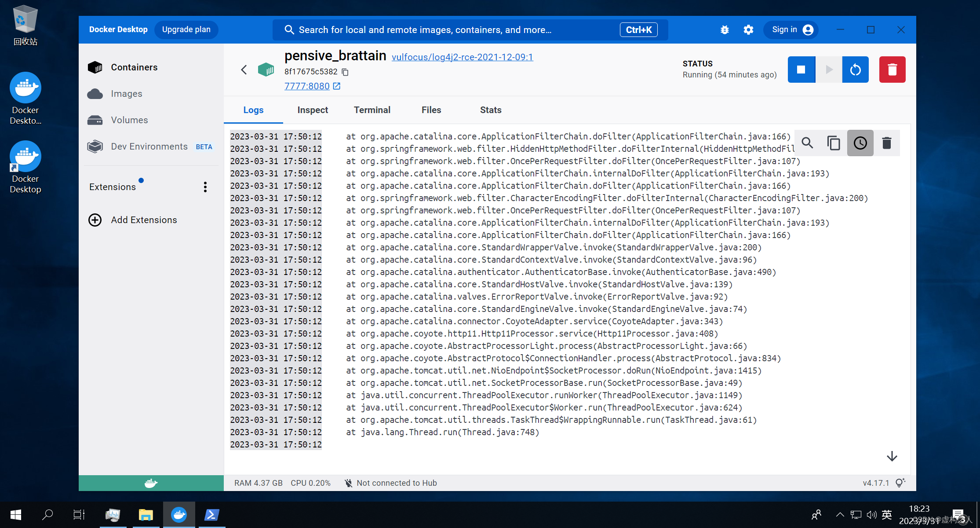980x528 pixels.
Task: Click the Docker whale engine status bar
Action: tap(151, 483)
